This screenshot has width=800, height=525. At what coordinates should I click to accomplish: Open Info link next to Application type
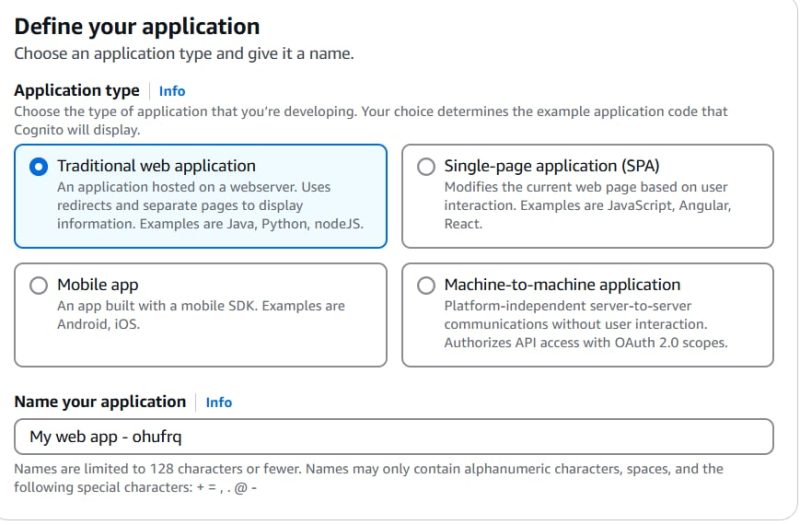pyautogui.click(x=172, y=91)
